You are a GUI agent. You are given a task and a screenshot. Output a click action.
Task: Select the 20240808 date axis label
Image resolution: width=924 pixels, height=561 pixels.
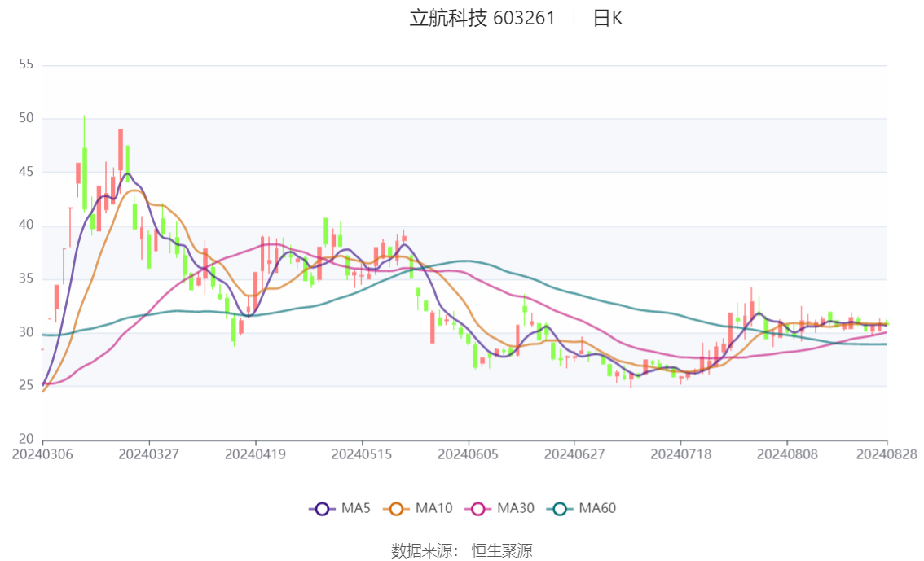[786, 454]
